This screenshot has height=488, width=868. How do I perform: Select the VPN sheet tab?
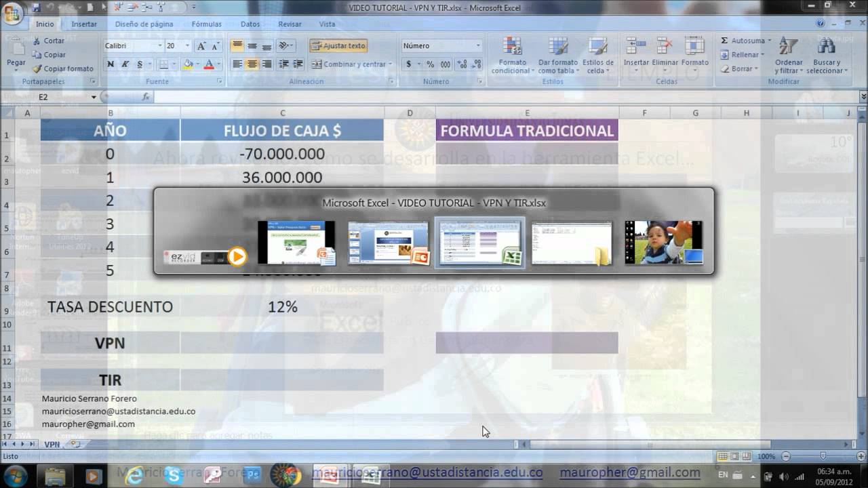click(52, 445)
